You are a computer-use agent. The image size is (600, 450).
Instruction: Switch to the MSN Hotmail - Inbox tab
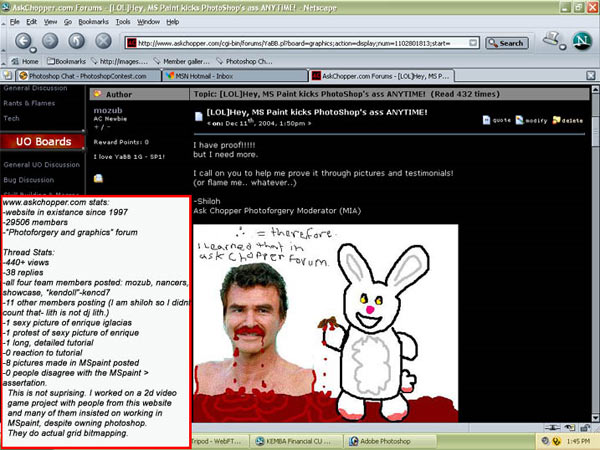coord(235,76)
